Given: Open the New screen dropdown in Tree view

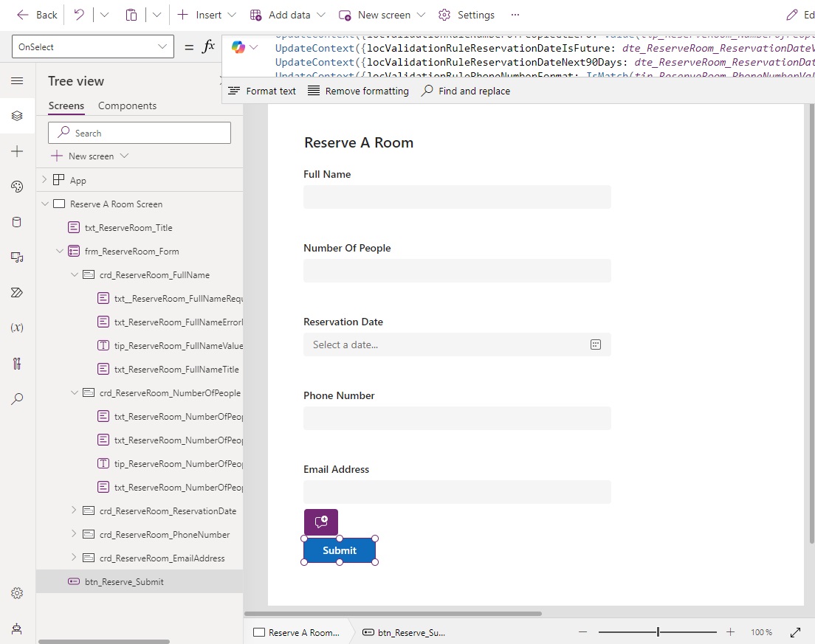Looking at the screenshot, I should tap(89, 156).
